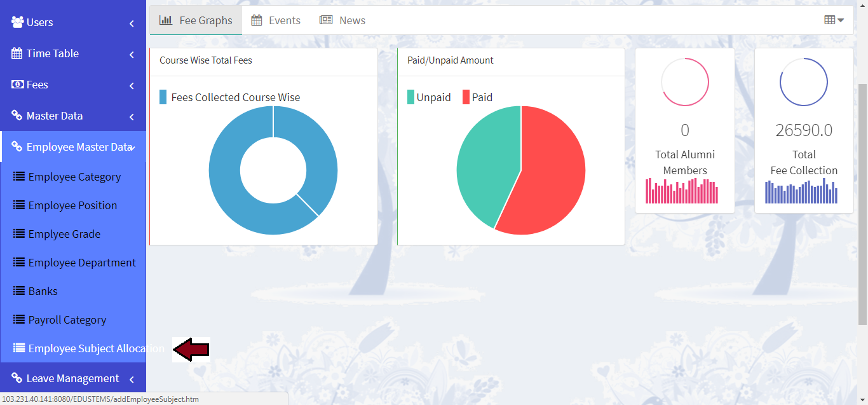
Task: Open Employee Subject Allocation page
Action: coord(95,348)
